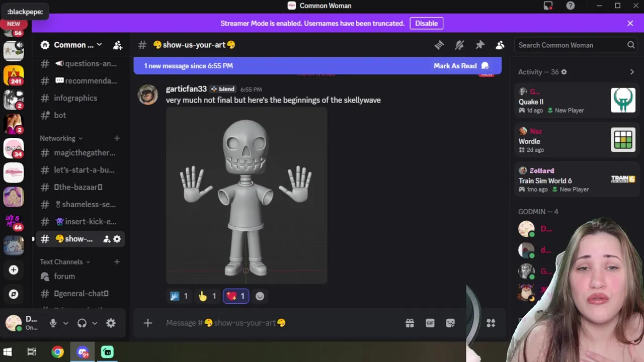
Task: Open the infographics channel
Action: click(80, 98)
